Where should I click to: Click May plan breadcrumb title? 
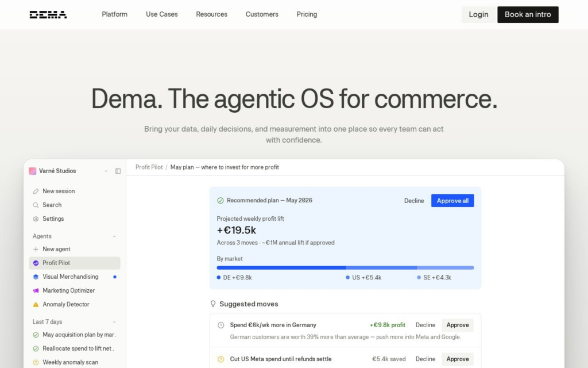tap(225, 167)
